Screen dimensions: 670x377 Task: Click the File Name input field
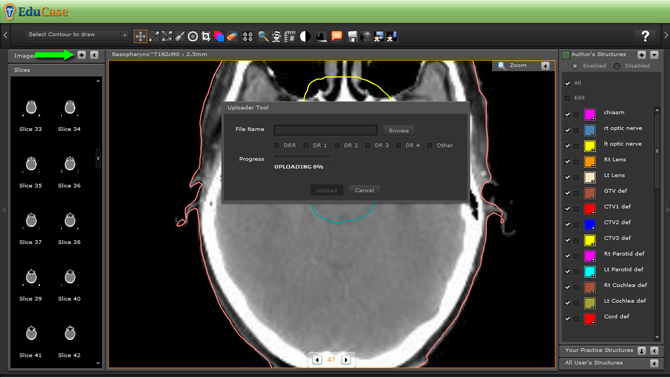pyautogui.click(x=326, y=130)
